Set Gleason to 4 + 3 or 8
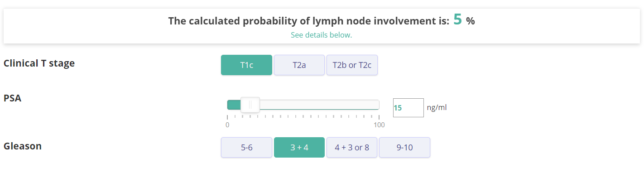644x173 pixels. pyautogui.click(x=352, y=147)
